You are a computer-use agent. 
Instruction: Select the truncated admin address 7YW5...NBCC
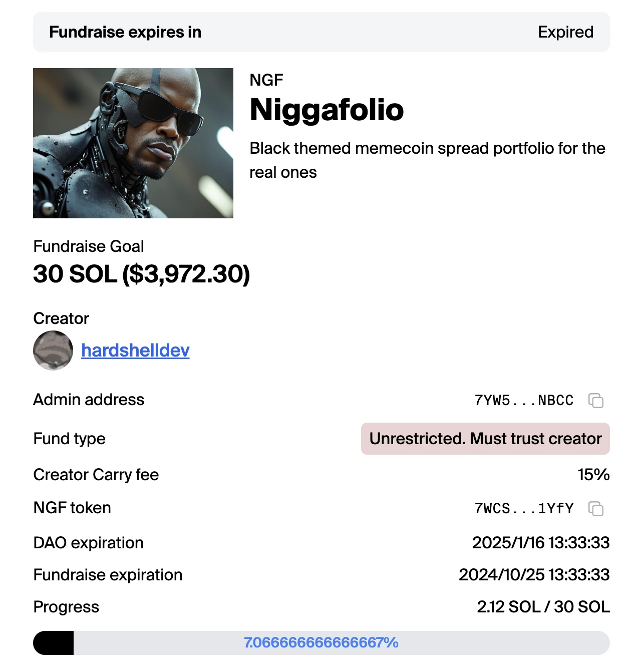click(x=524, y=401)
